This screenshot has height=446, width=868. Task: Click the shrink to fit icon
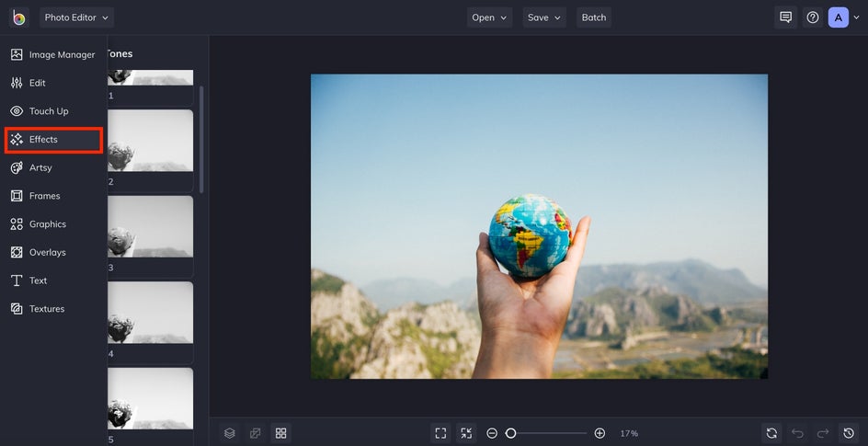[466, 433]
